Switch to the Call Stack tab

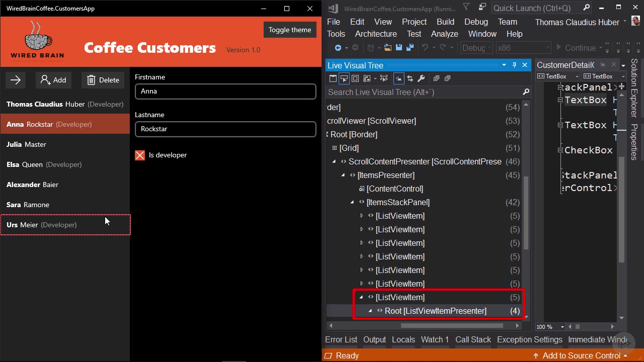tap(472, 339)
